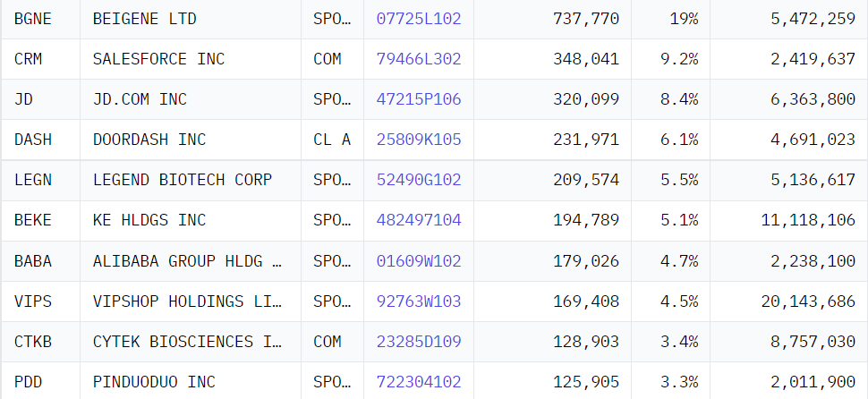
Task: Click the LEGEND BIOTECH CORP company name
Action: pos(183,180)
